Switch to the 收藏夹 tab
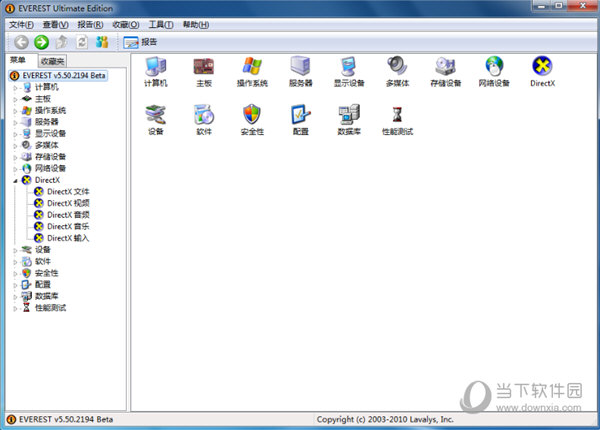 coord(52,61)
